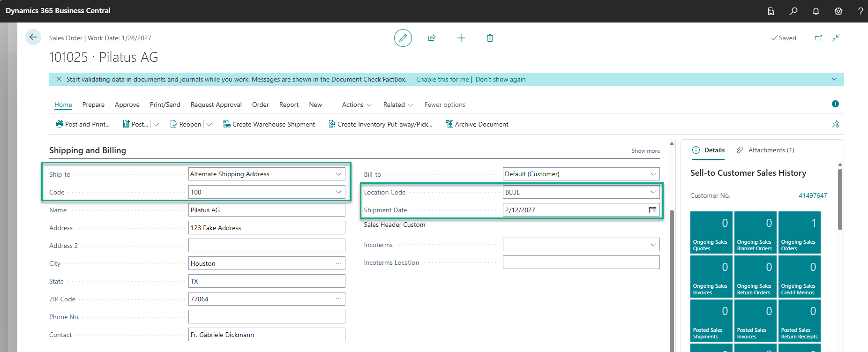Click the Phone No. input field
The width and height of the screenshot is (868, 352).
[267, 317]
